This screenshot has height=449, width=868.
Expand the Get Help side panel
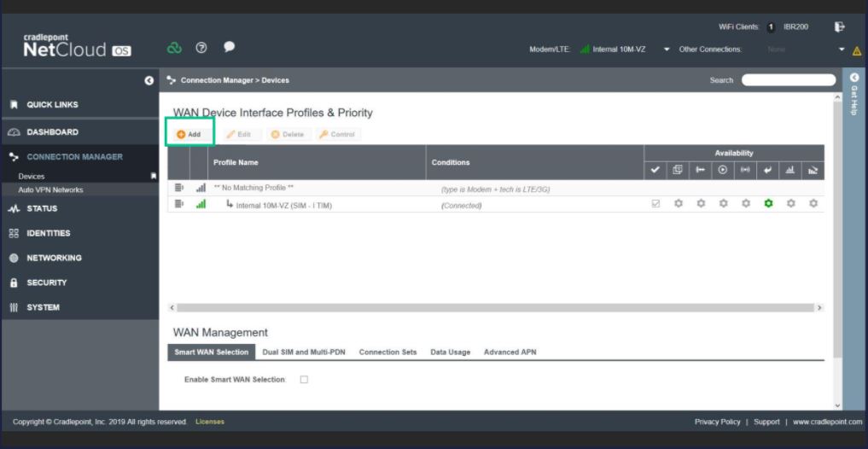[x=853, y=78]
